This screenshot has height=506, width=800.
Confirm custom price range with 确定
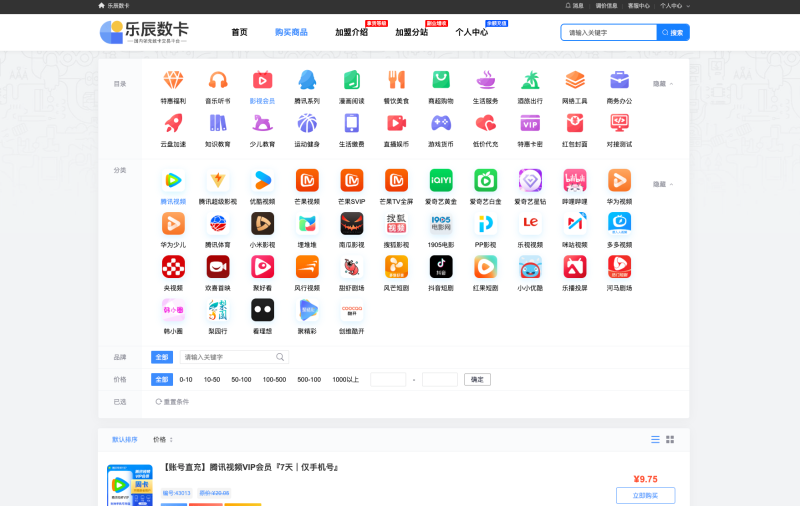pyautogui.click(x=477, y=380)
